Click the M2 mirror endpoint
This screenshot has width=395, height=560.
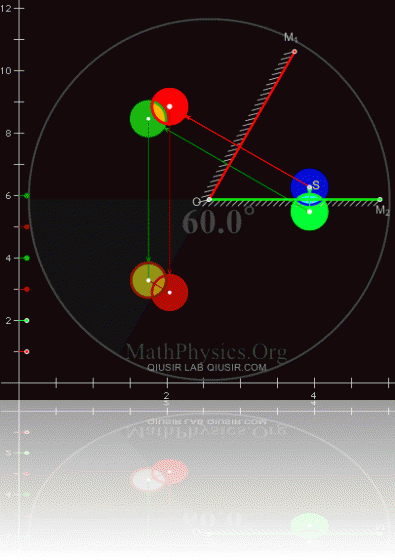tap(380, 200)
